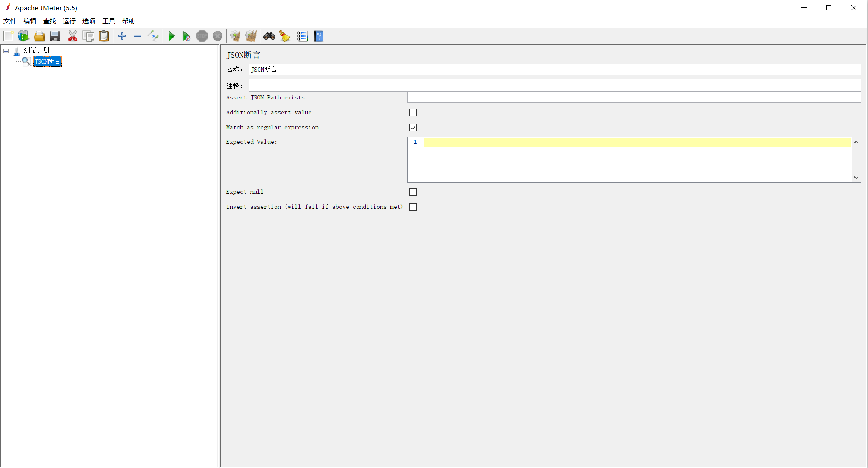This screenshot has height=468, width=868.
Task: Open the Function Helper list icon
Action: click(x=303, y=36)
